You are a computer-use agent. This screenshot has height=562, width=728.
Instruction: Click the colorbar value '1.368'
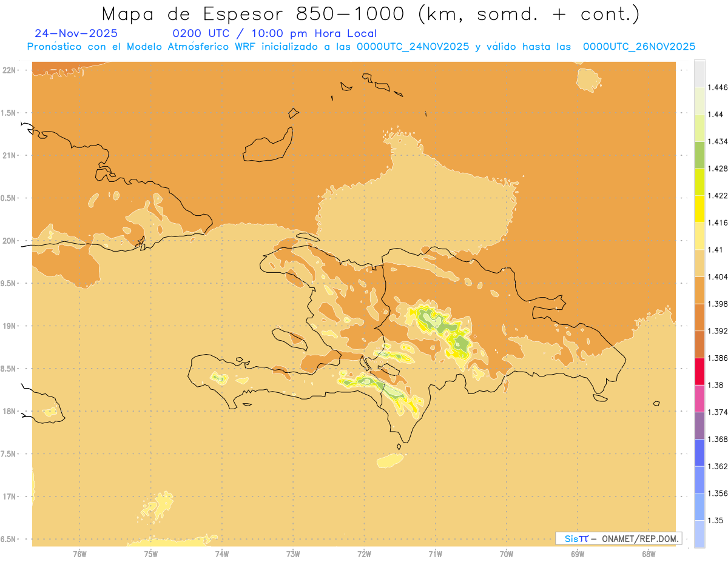click(719, 440)
